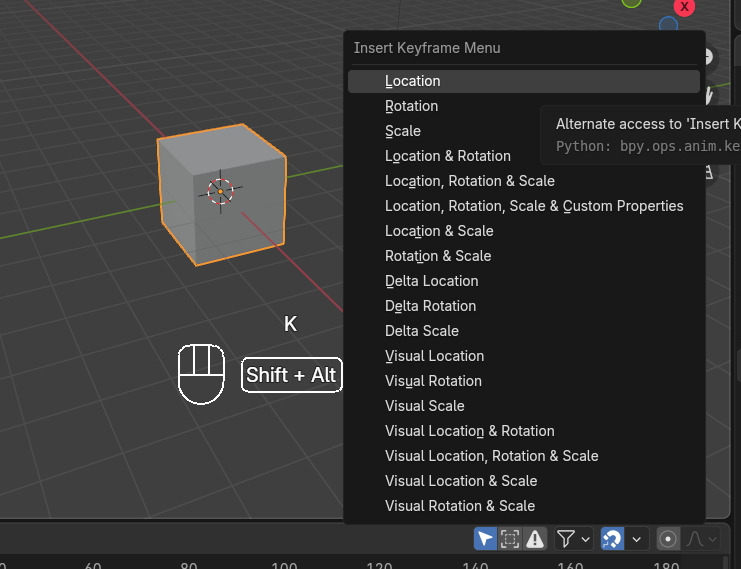Open the funnel Filters dropdown
741x569 pixels.
573,539
